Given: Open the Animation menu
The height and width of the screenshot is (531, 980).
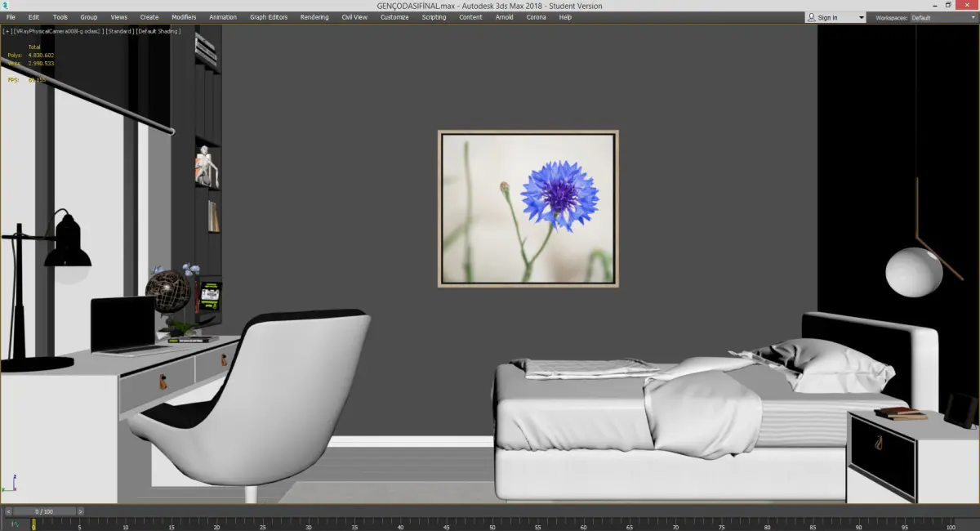Looking at the screenshot, I should pyautogui.click(x=223, y=17).
